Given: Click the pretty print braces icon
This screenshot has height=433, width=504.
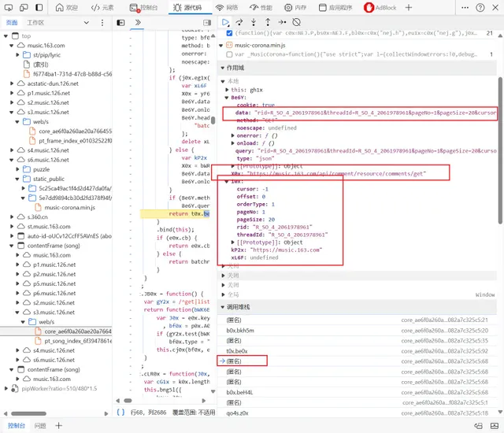Looking at the screenshot, I should click(120, 412).
